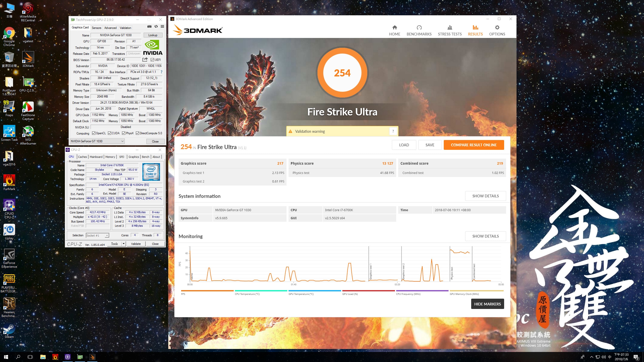Image resolution: width=644 pixels, height=362 pixels.
Task: Open 3DMark BENCHMARKS section
Action: tap(419, 31)
